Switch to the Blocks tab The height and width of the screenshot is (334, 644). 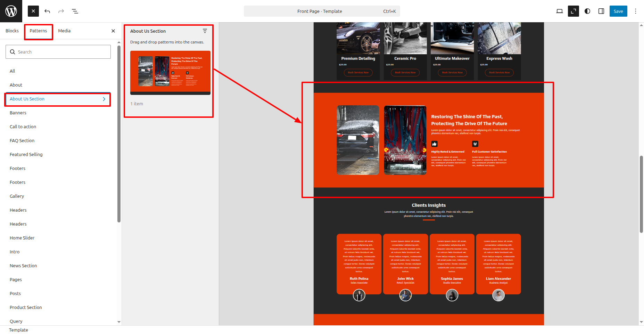pos(12,31)
